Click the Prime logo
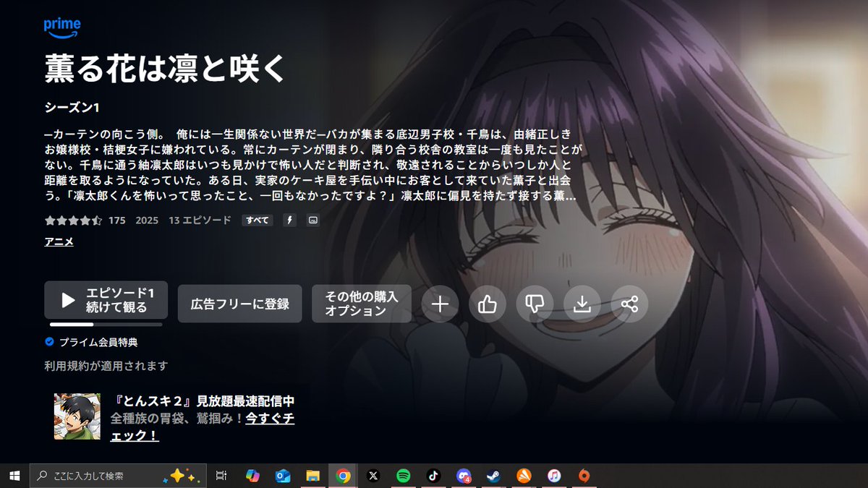 click(61, 28)
